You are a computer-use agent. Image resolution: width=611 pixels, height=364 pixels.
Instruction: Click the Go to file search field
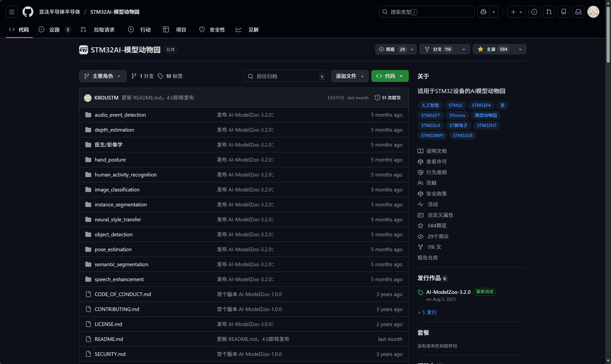click(x=286, y=76)
